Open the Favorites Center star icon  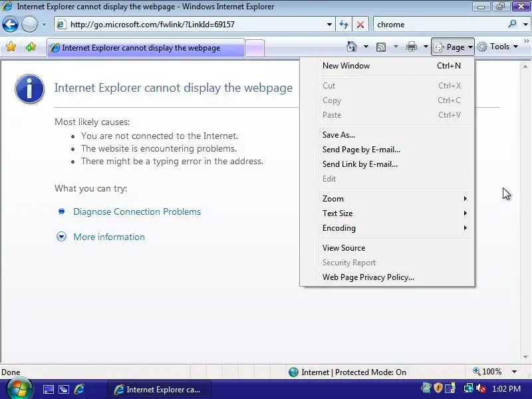(11, 47)
